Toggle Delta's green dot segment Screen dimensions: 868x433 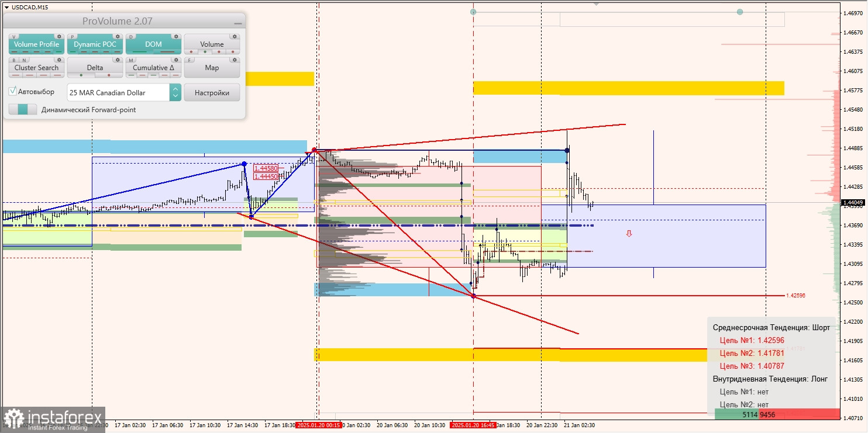coord(81,75)
